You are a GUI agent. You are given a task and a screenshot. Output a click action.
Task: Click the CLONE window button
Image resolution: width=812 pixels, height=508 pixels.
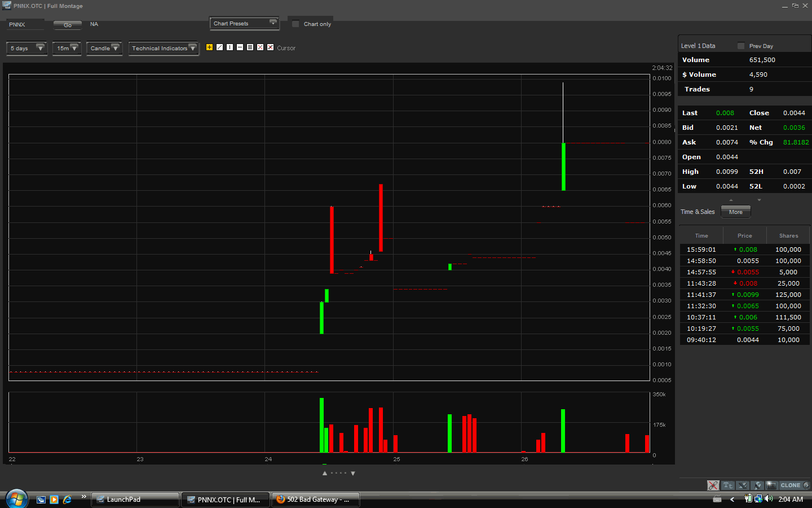(x=795, y=485)
